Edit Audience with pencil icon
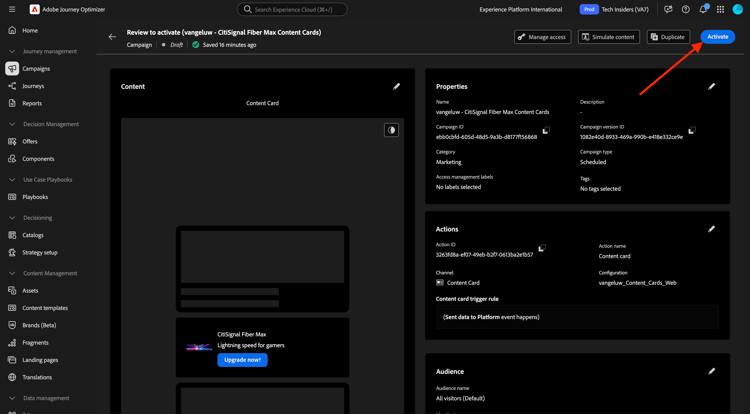Viewport: 750px width, 414px height. coord(712,371)
